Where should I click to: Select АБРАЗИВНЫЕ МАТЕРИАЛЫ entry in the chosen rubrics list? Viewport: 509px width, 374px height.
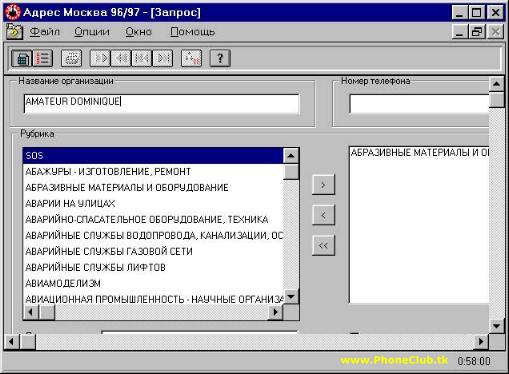click(419, 153)
